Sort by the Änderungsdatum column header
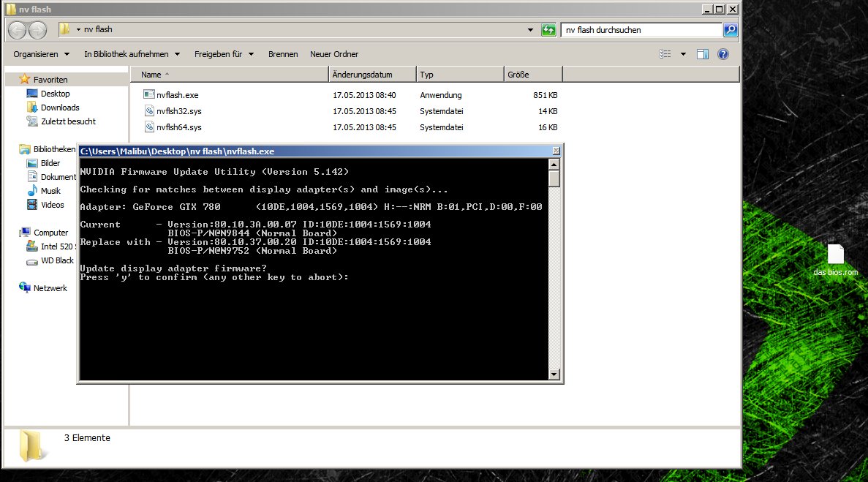The height and width of the screenshot is (482, 868). (x=372, y=75)
